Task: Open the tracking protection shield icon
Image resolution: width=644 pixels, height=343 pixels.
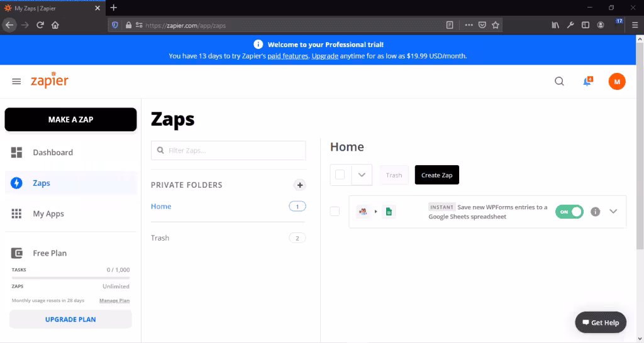Action: click(115, 25)
